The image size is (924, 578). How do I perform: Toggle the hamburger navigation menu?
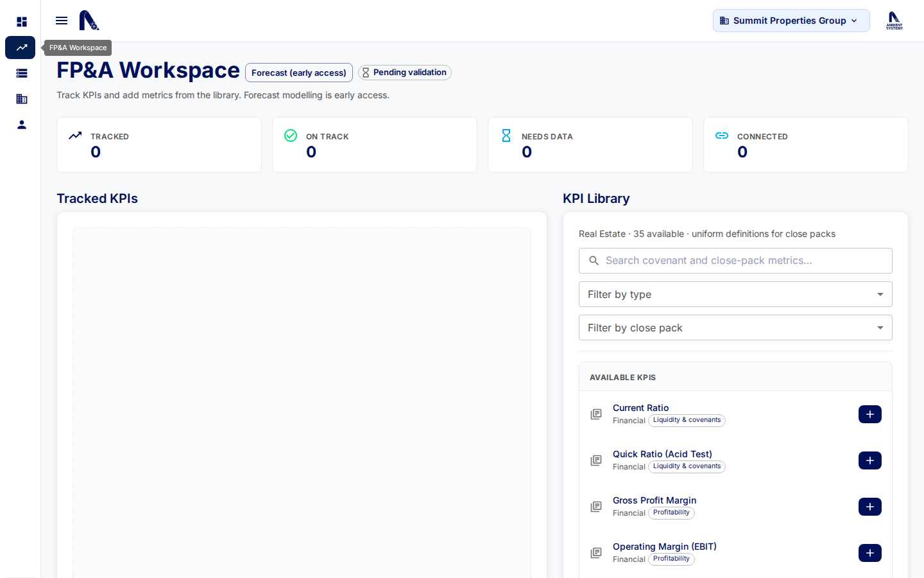coord(62,21)
